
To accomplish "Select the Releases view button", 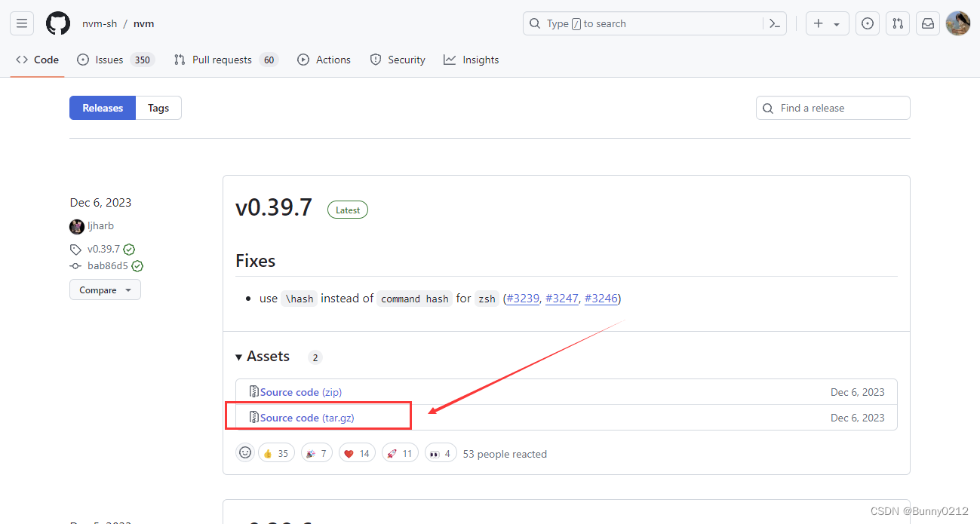I will tap(103, 108).
